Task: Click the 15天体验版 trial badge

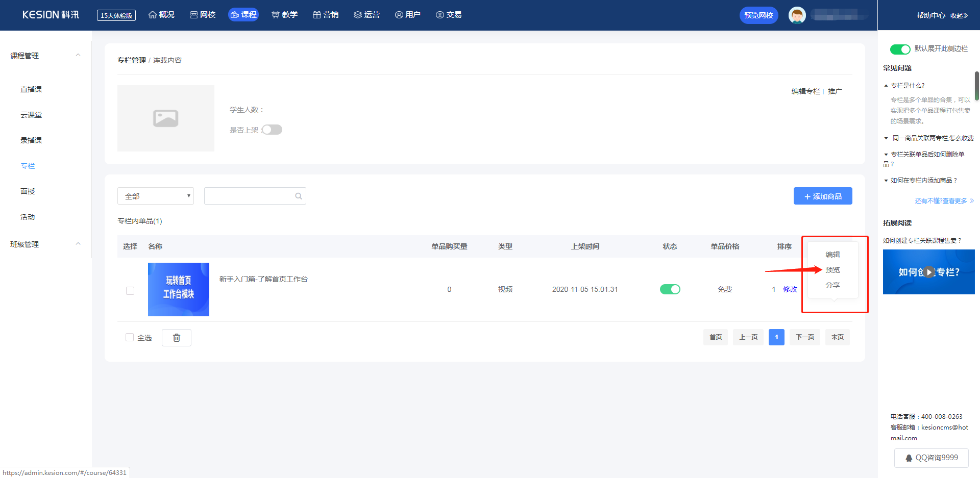Action: pos(116,15)
